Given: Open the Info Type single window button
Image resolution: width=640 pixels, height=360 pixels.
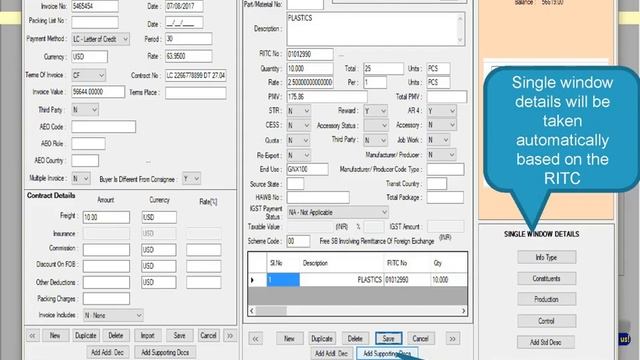Looking at the screenshot, I should pyautogui.click(x=547, y=258).
